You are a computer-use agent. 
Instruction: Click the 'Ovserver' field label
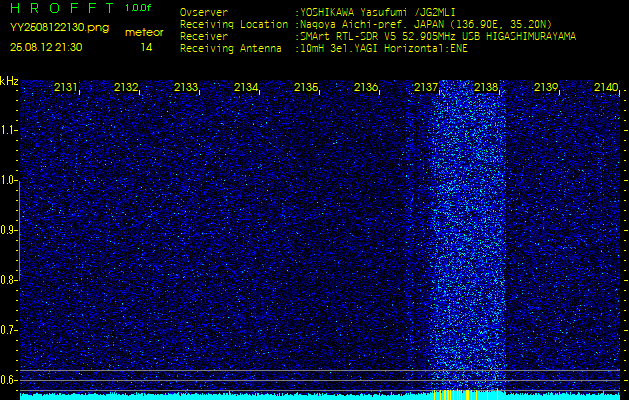pyautogui.click(x=204, y=12)
